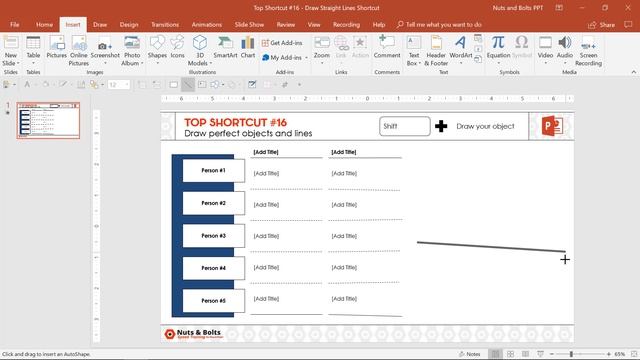Start slide show from status bar
This screenshot has height=360, width=640.
[x=540, y=354]
